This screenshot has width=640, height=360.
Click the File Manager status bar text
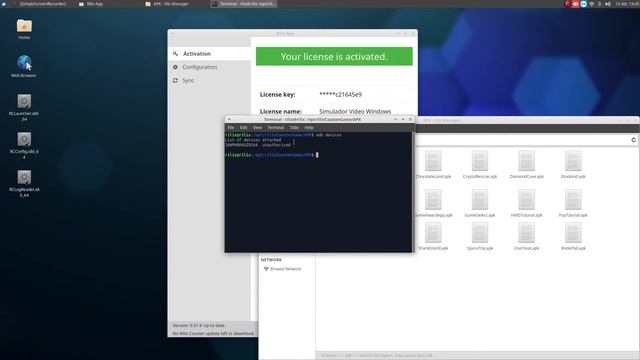coord(376,356)
